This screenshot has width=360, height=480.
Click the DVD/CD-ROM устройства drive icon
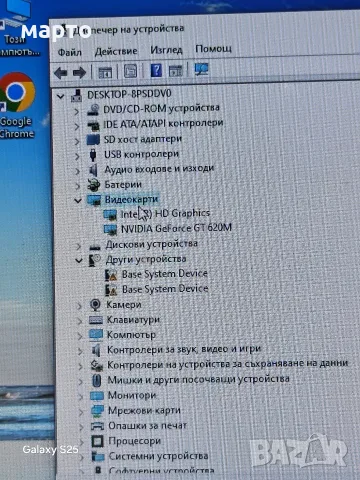[93, 110]
